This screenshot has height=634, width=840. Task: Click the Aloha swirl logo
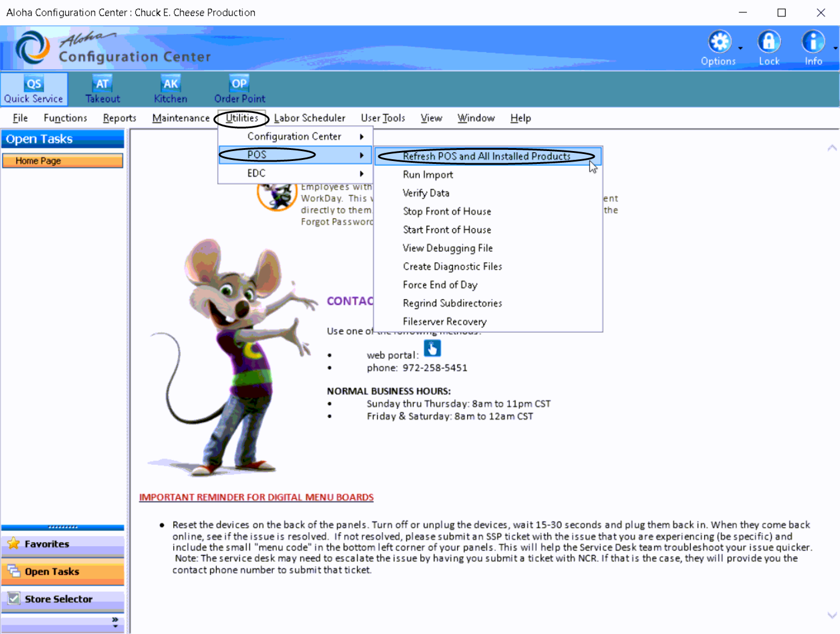coord(32,47)
